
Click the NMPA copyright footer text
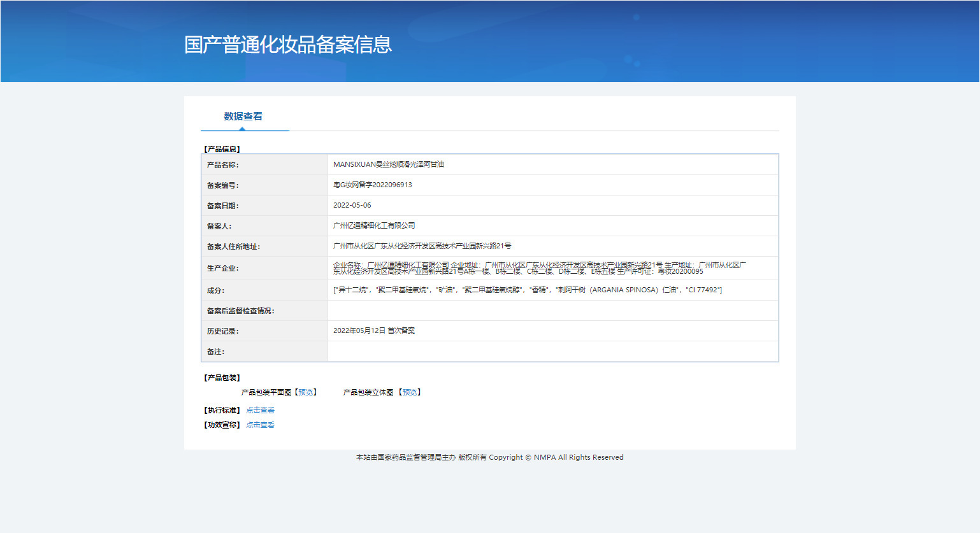(490, 457)
